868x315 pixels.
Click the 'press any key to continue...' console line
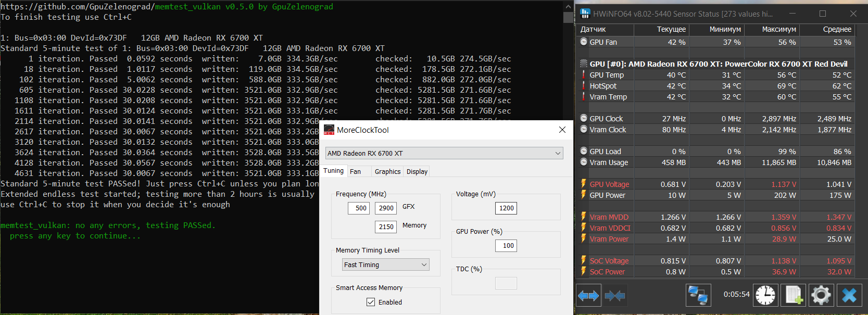(75, 235)
